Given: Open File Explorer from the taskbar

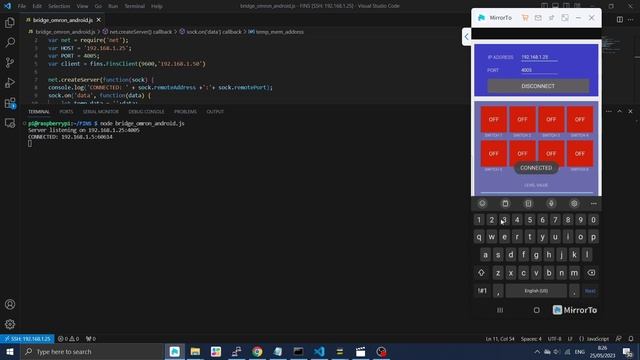Looking at the screenshot, I should [195, 352].
